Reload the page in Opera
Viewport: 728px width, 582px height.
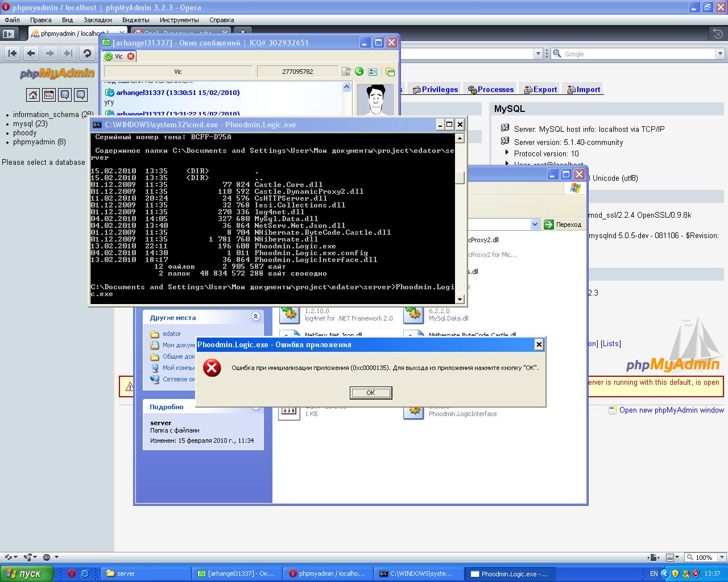[x=87, y=53]
